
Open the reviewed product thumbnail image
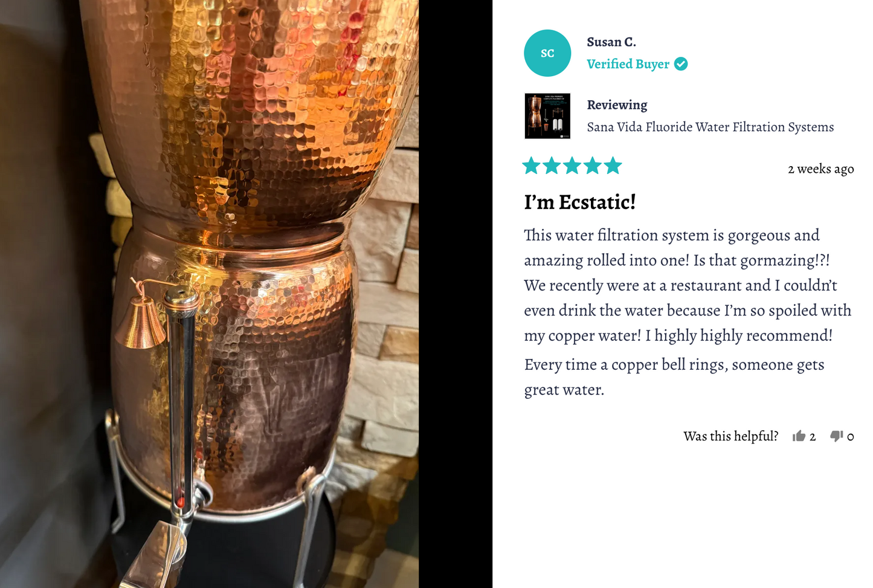pos(547,116)
